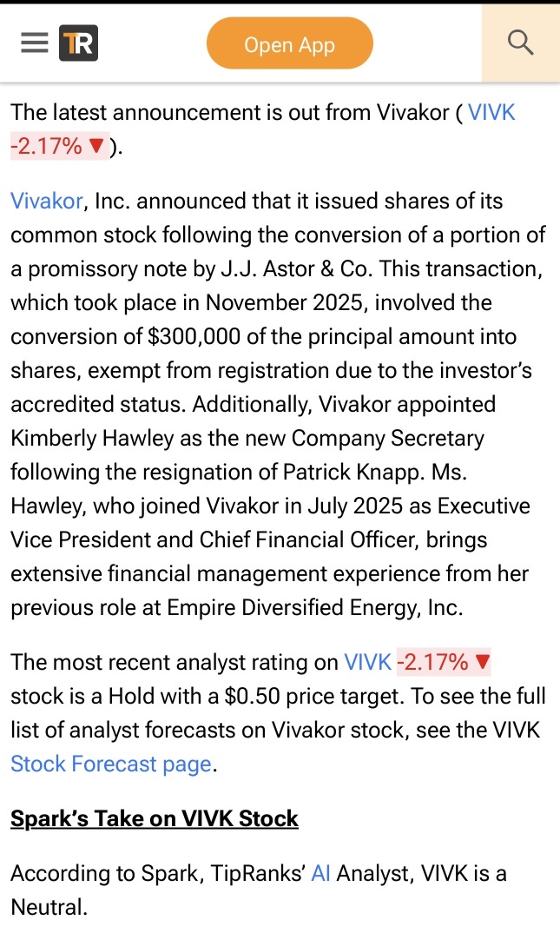Tap the search magnifier icon

click(x=520, y=43)
